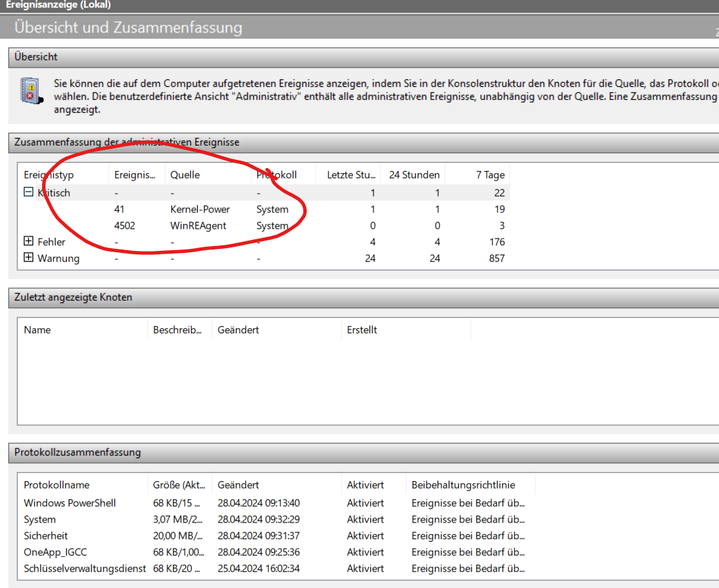Expand the Fehler event type row
Image resolution: width=719 pixels, height=588 pixels.
pyautogui.click(x=28, y=241)
